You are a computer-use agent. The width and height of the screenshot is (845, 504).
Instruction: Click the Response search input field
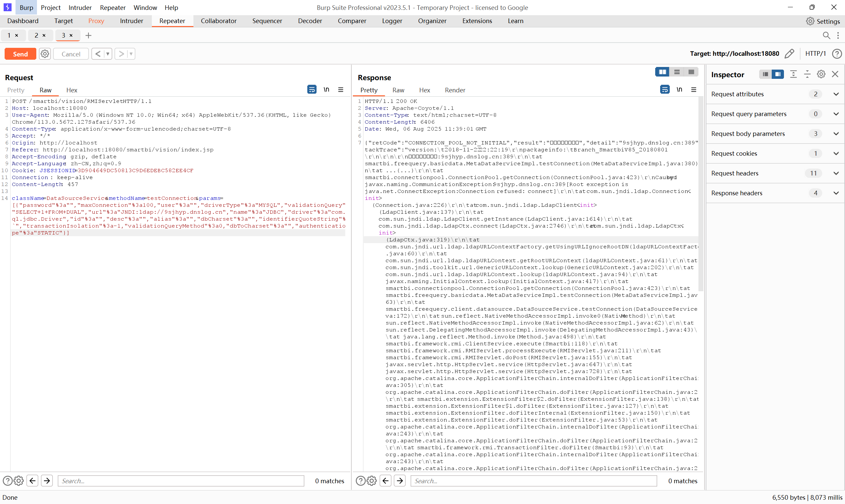click(x=533, y=481)
